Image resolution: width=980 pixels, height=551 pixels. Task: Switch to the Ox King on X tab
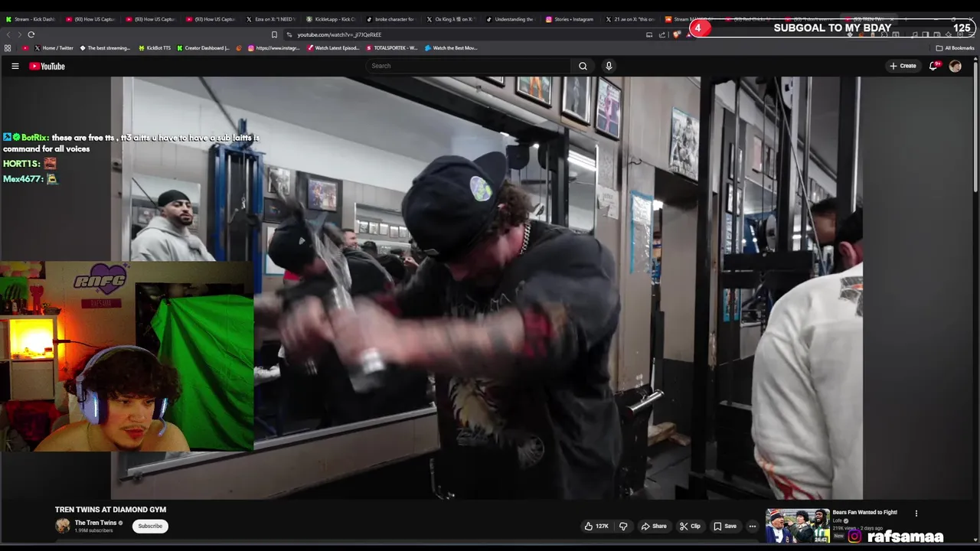(x=453, y=19)
